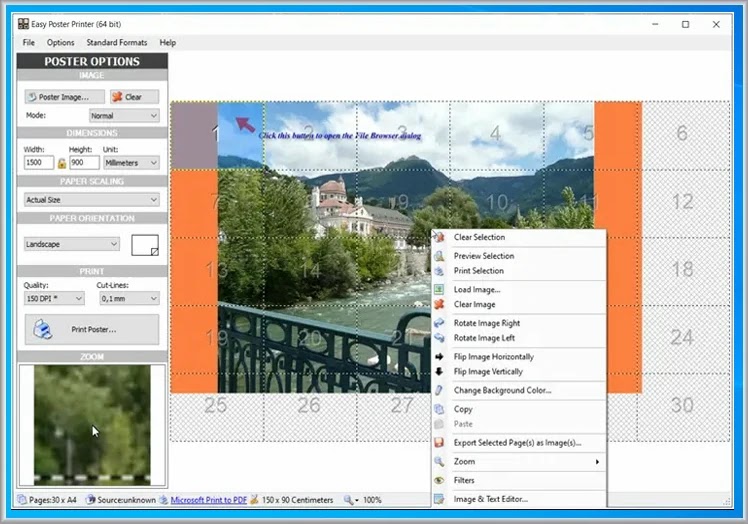This screenshot has height=524, width=748.
Task: Toggle the aspect ratio lock icon
Action: tap(62, 163)
